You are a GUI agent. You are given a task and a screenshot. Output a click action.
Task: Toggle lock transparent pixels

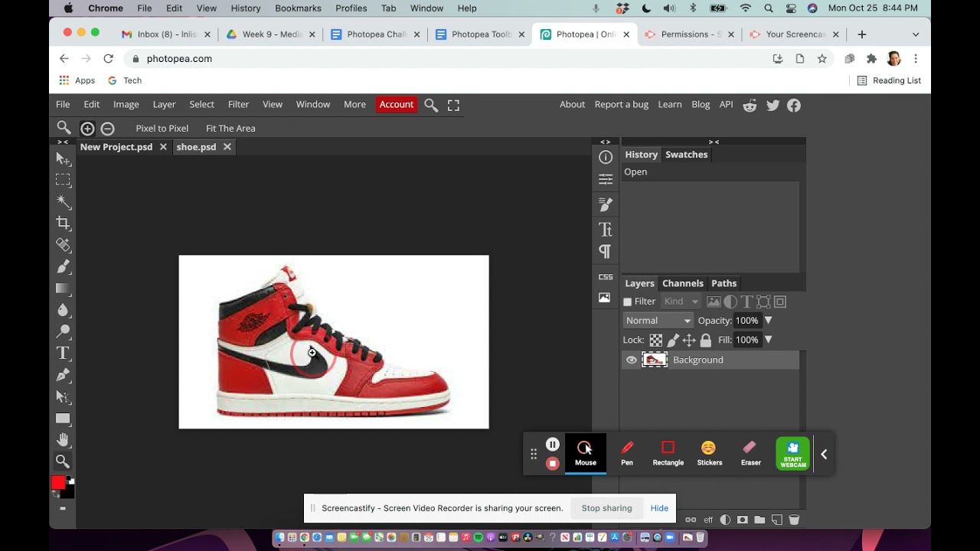pos(656,341)
